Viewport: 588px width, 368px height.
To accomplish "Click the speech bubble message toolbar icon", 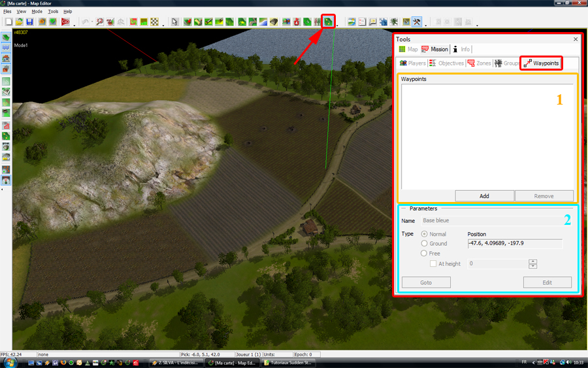I will coord(372,22).
